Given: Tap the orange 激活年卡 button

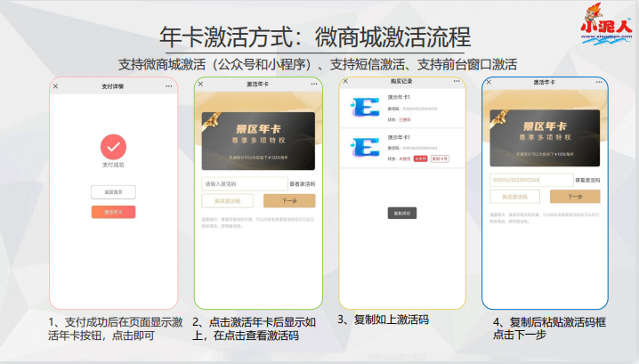Looking at the screenshot, I should click(x=113, y=212).
